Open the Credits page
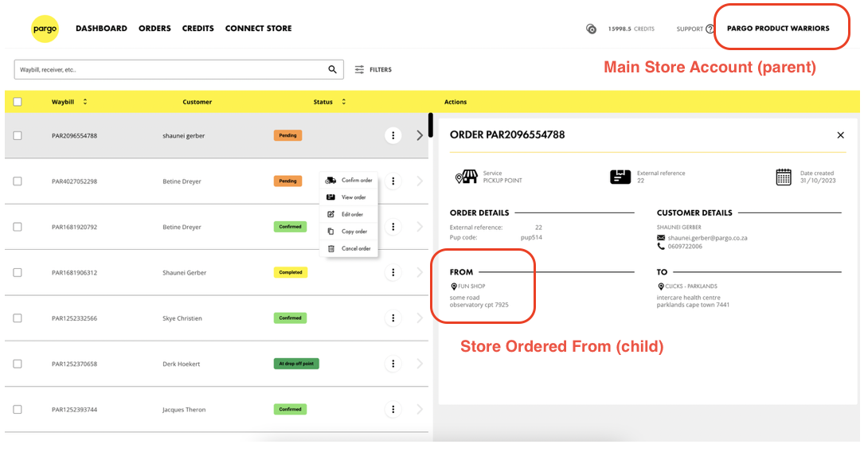Screen dimensions: 868x452 pos(197,28)
